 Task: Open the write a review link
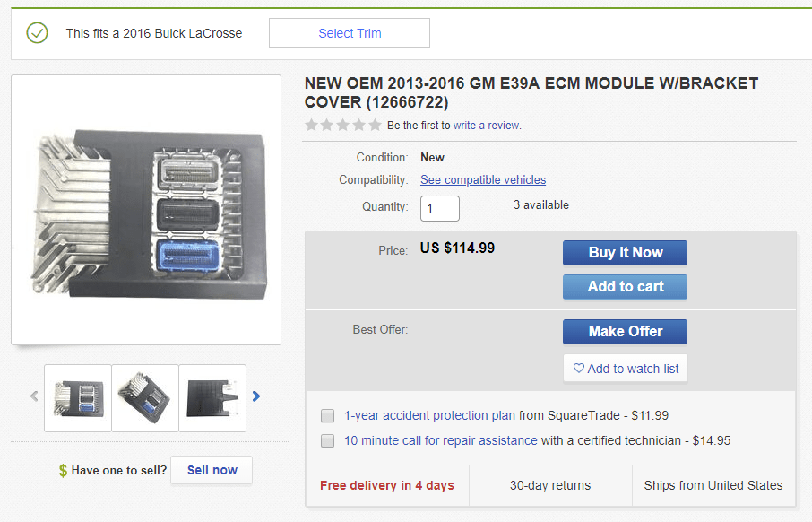(487, 126)
